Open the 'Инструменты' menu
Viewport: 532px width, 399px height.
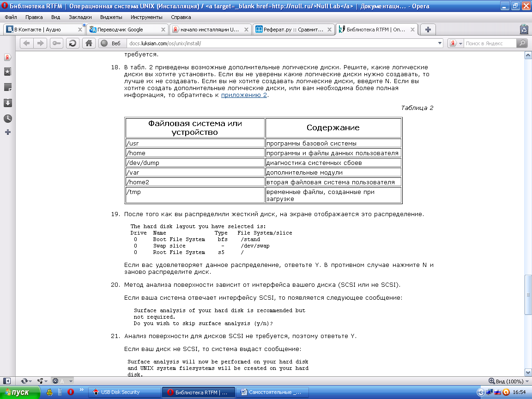[x=146, y=17]
